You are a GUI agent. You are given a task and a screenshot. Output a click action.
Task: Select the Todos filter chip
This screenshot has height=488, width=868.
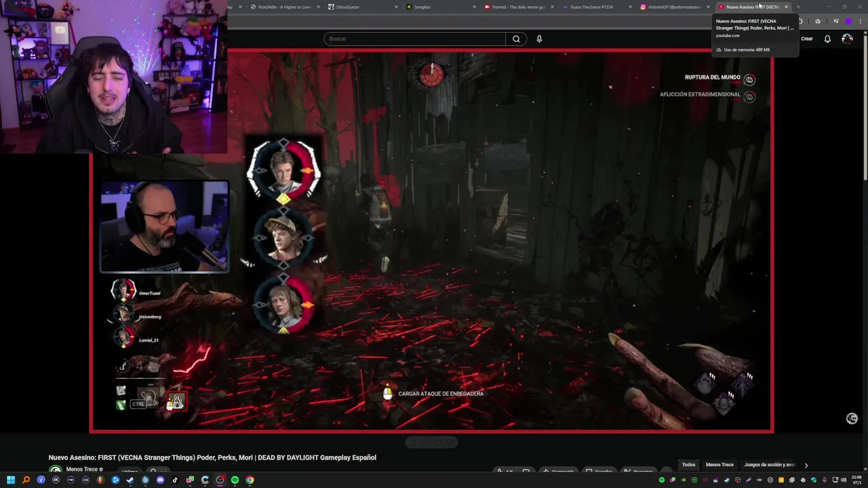click(688, 465)
